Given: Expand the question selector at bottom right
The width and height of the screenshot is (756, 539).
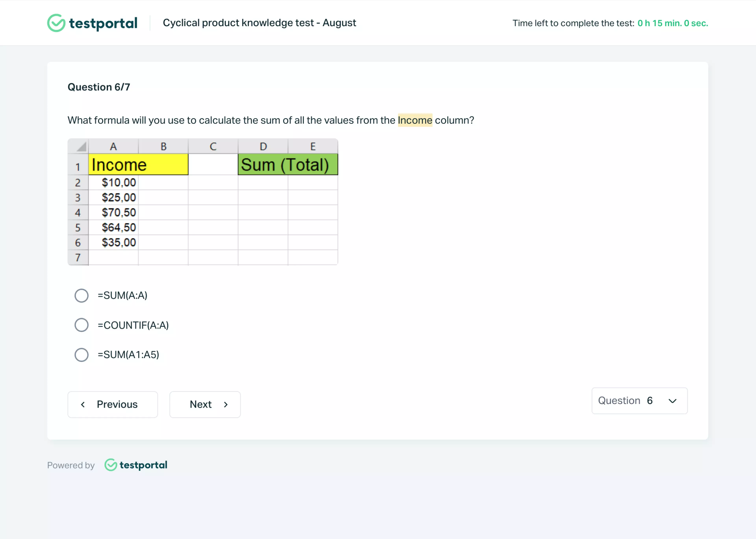Looking at the screenshot, I should point(639,401).
